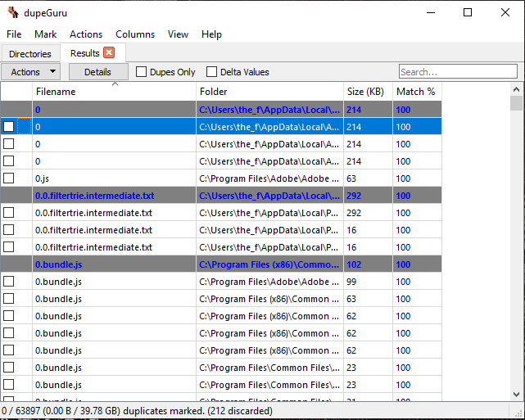The image size is (525, 420).
Task: Click the vertical scrollbar thumb
Action: tap(516, 103)
